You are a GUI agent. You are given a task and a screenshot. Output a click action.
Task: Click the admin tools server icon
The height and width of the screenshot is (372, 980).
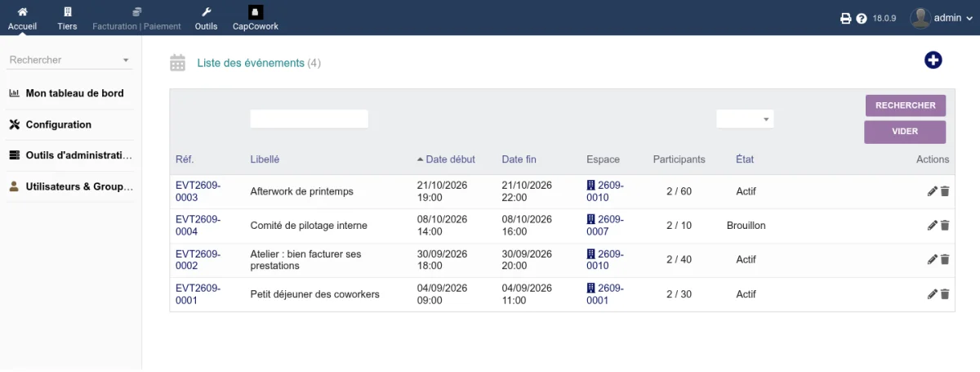tap(14, 155)
